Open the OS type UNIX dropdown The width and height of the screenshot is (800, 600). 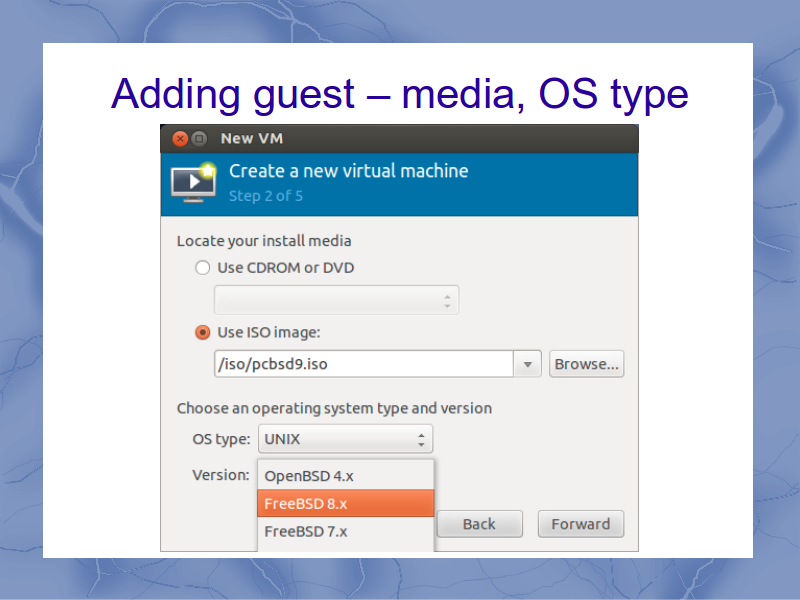[x=345, y=439]
